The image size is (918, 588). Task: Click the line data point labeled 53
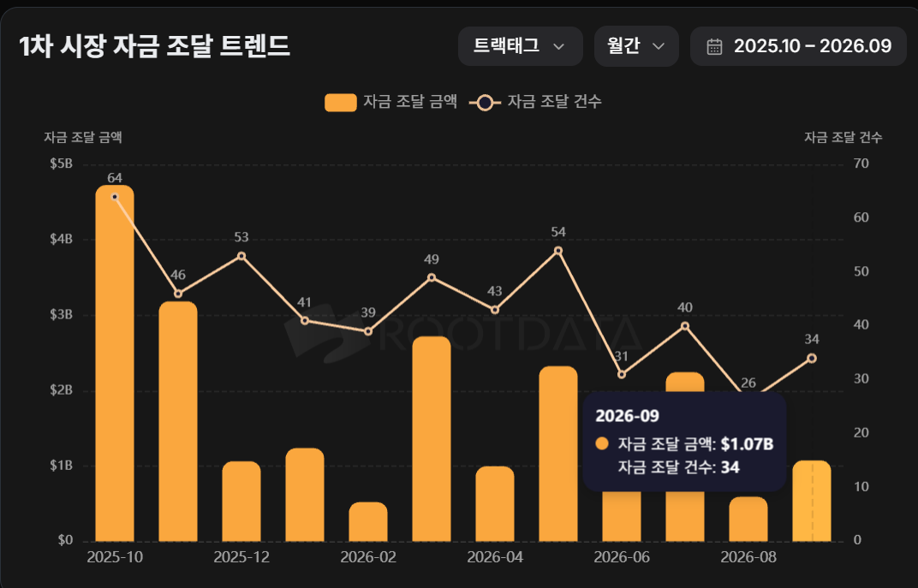click(x=241, y=256)
